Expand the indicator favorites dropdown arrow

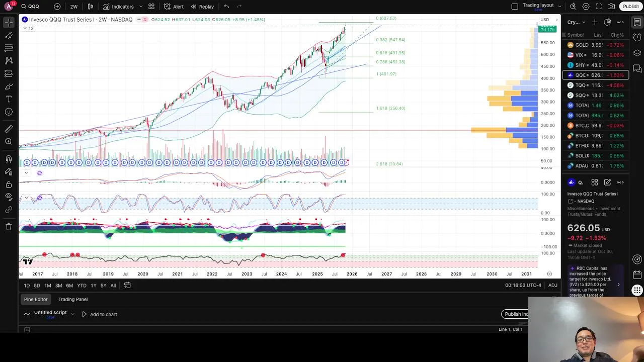click(x=140, y=7)
